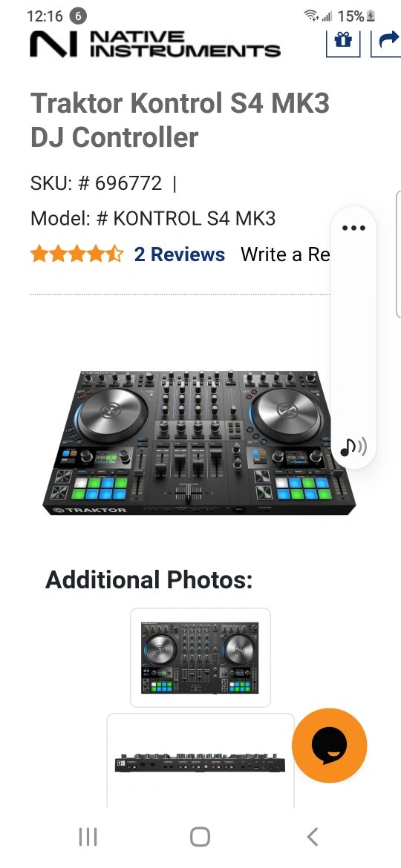Tap Android back arrow

313,836
